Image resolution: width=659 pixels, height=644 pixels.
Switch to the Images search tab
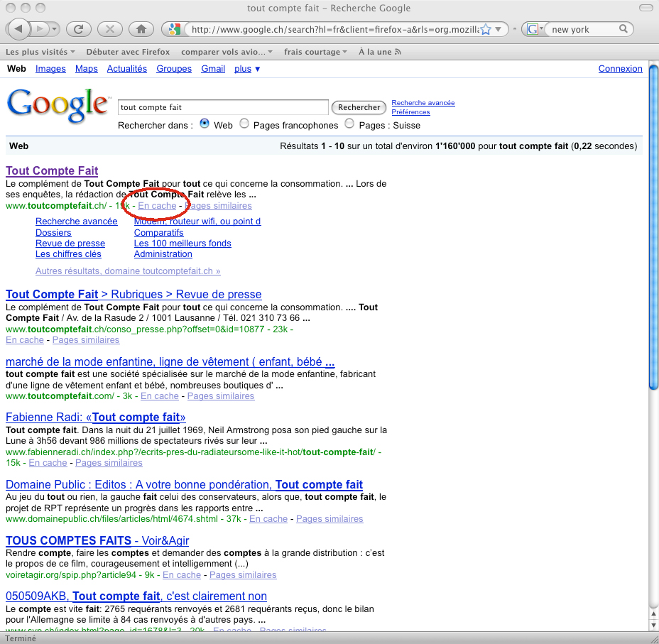(x=50, y=68)
